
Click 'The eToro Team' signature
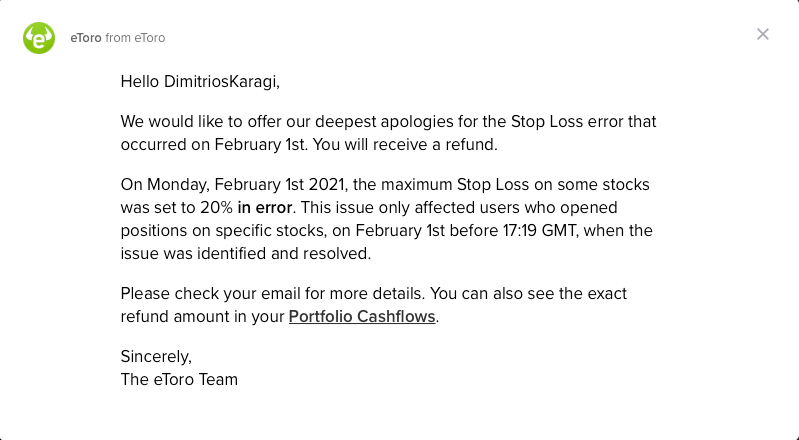179,379
